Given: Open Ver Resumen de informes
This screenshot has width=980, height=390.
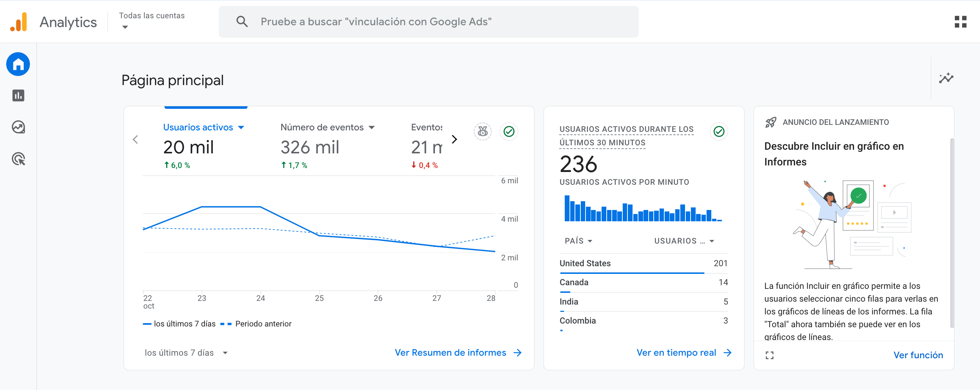Looking at the screenshot, I should pos(458,353).
